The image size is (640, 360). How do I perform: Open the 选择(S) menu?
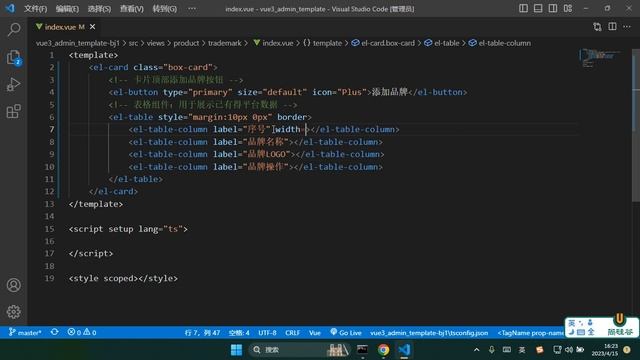click(99, 9)
